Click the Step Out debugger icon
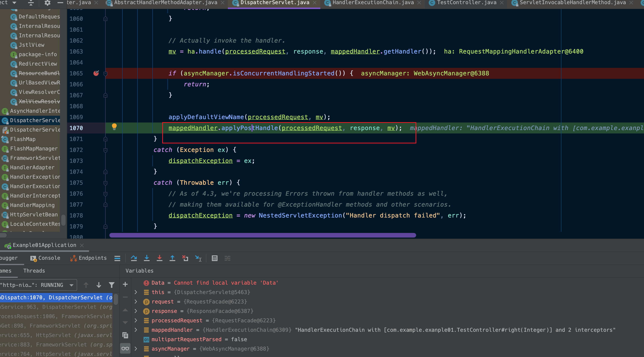Viewport: 644px width, 357px height. [172, 258]
